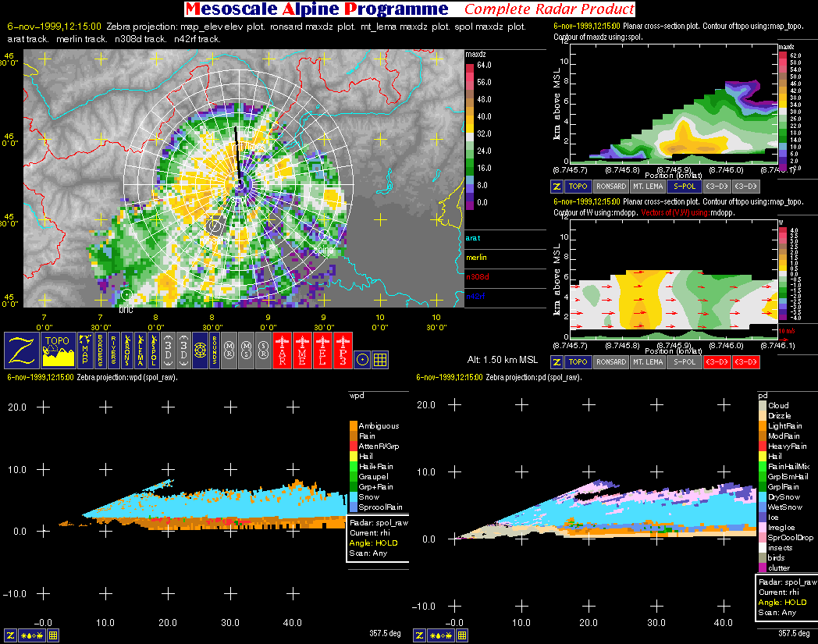This screenshot has width=818, height=644.
Task: Toggle the TOPO terrain icon under the map
Action: 58,350
